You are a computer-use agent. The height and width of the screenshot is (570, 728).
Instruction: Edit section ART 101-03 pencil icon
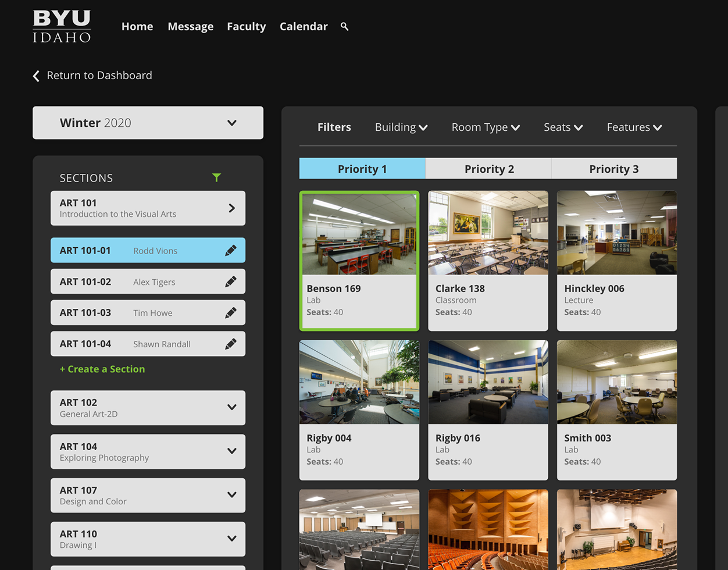[x=231, y=313]
